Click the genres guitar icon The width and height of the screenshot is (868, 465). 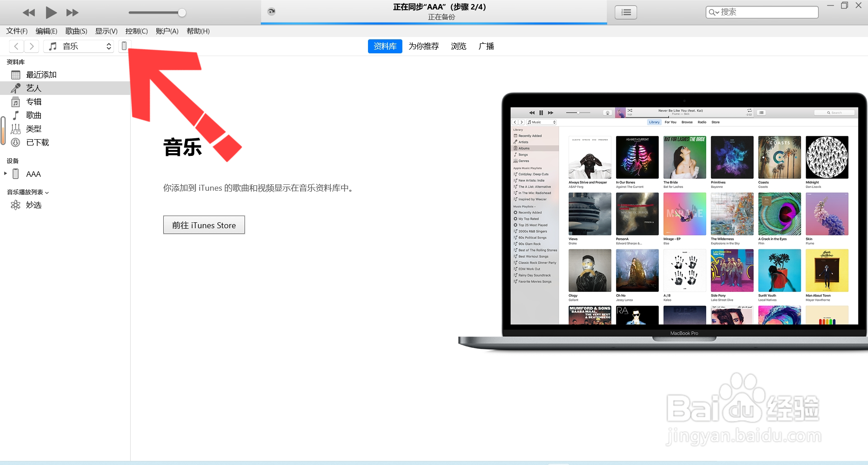pos(16,129)
